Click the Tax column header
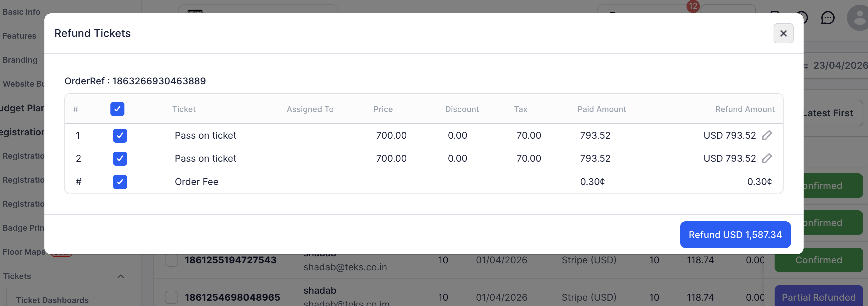The image size is (868, 306). 520,109
